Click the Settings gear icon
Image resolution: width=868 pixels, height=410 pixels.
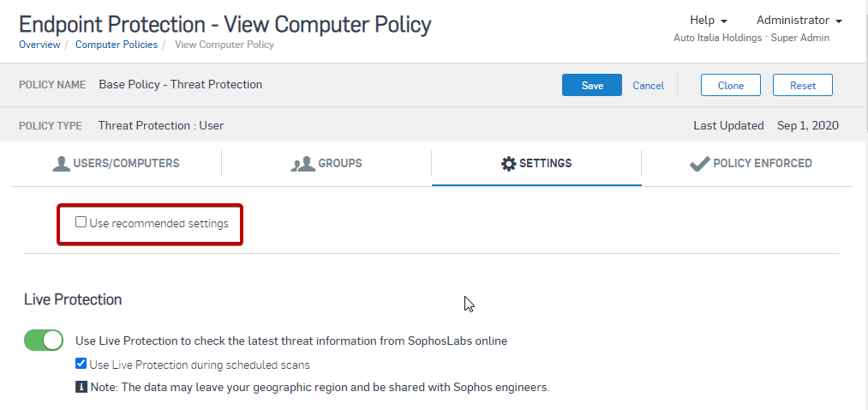(x=508, y=164)
